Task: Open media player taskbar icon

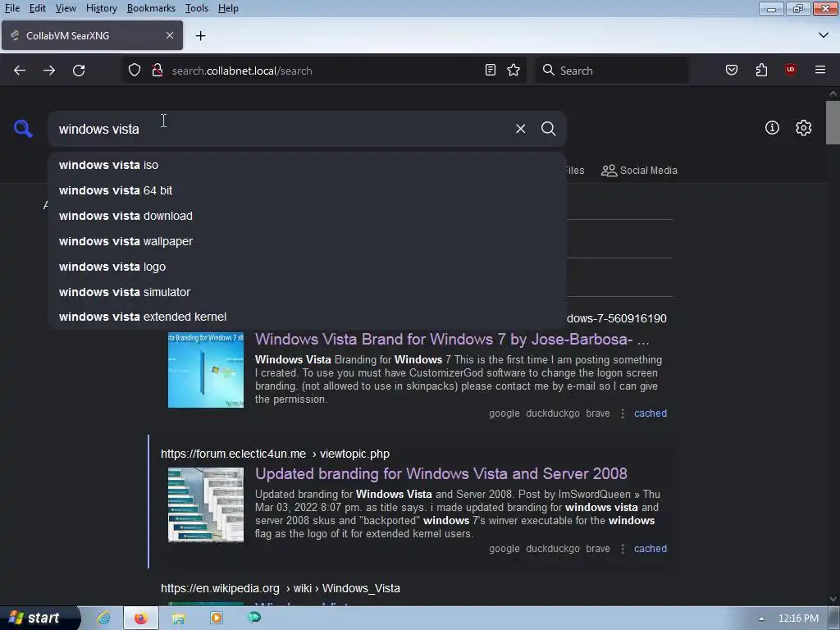Action: (217, 618)
